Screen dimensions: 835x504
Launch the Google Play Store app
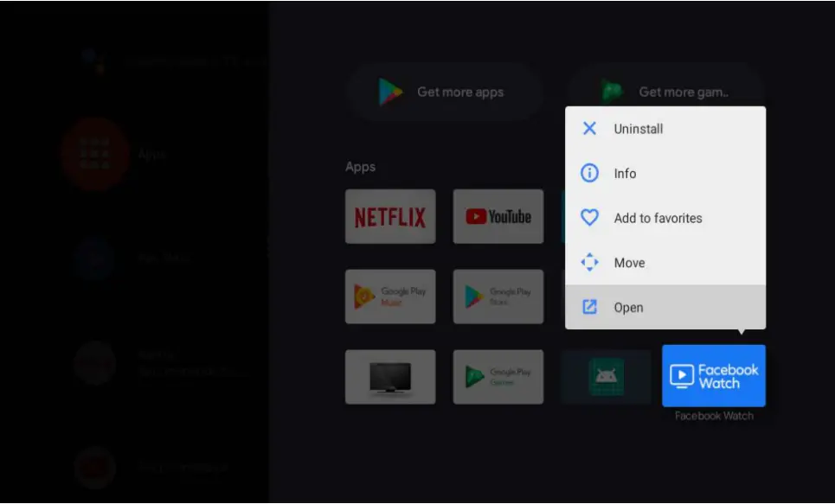pos(498,297)
